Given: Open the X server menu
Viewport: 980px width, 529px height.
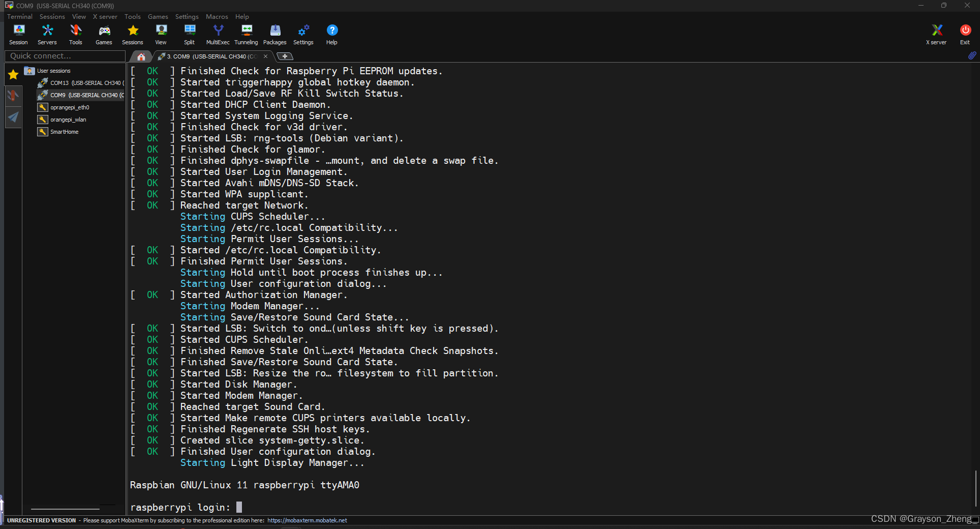Looking at the screenshot, I should pyautogui.click(x=105, y=17).
